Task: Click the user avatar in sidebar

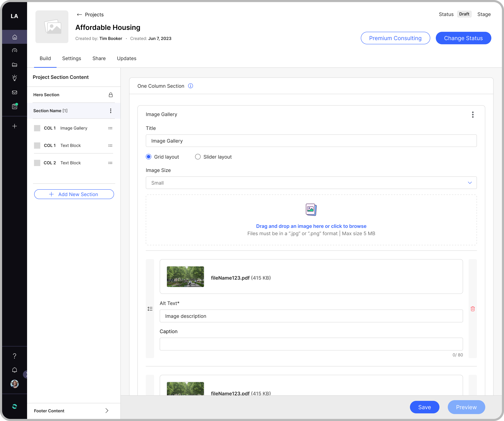Action: point(15,384)
